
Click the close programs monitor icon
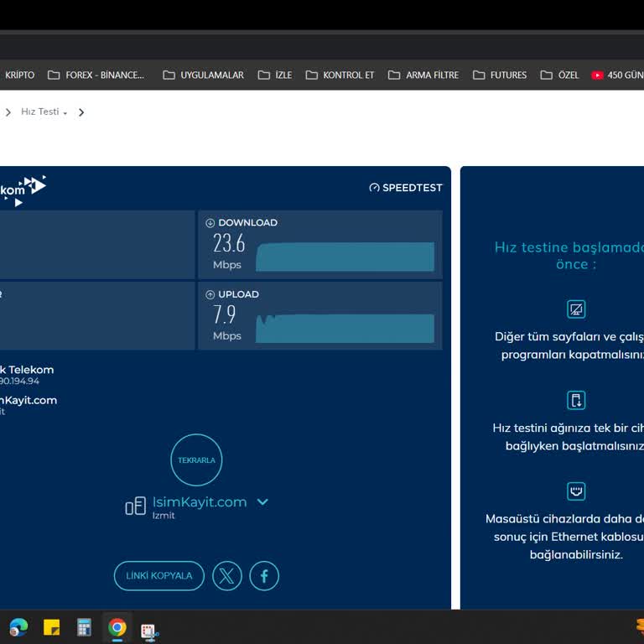(x=576, y=309)
